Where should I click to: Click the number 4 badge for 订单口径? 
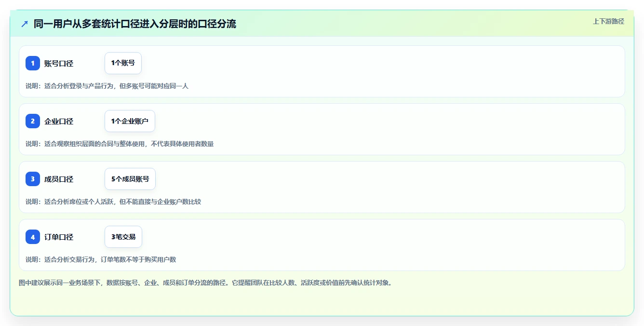point(33,237)
